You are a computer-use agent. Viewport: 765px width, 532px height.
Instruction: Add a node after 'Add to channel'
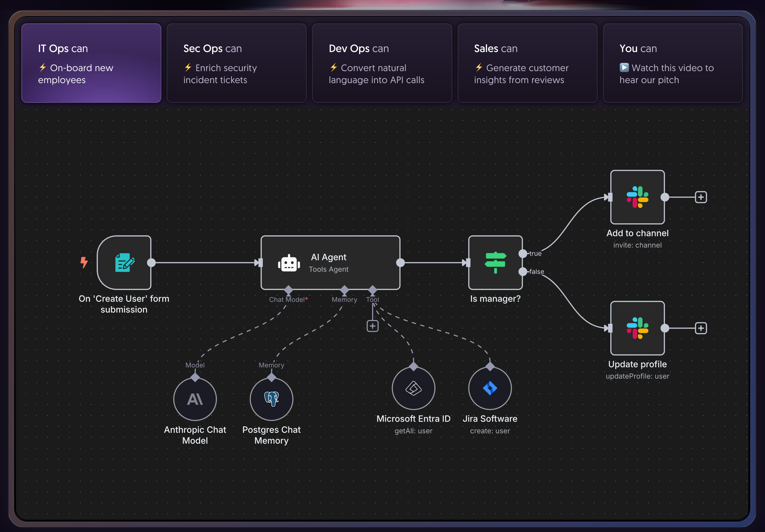(x=701, y=197)
